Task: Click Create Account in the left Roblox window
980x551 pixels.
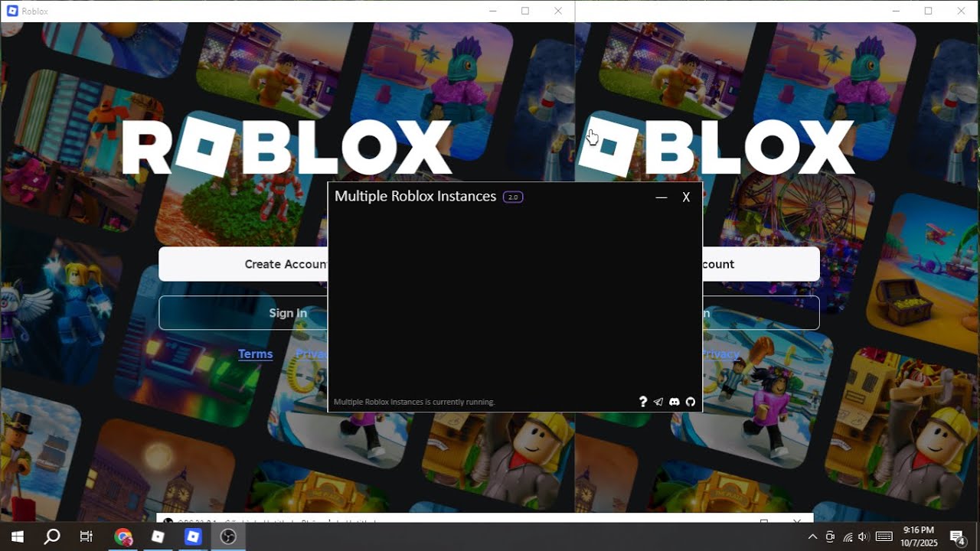Action: (x=243, y=264)
